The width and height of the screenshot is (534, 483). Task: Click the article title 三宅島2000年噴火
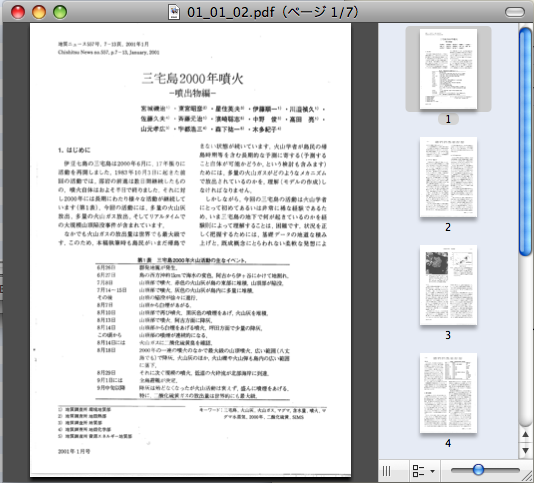tap(192, 79)
